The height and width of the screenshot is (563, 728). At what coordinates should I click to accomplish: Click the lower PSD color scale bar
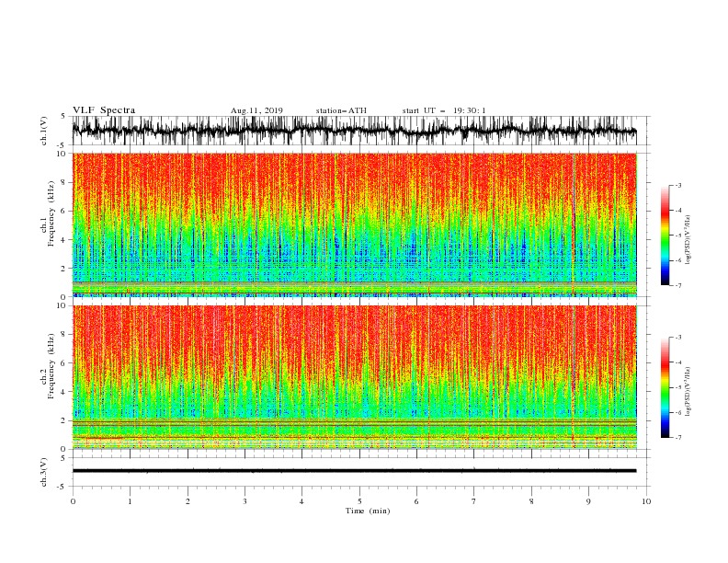tap(665, 387)
